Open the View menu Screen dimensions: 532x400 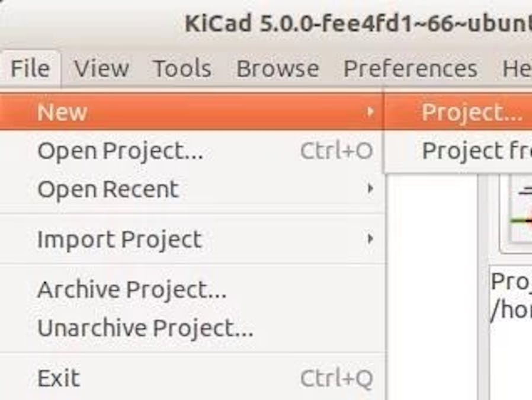click(x=101, y=69)
